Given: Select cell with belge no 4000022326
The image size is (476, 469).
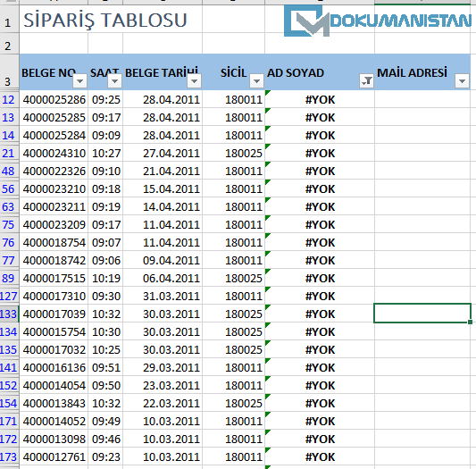Looking at the screenshot, I should click(54, 171).
